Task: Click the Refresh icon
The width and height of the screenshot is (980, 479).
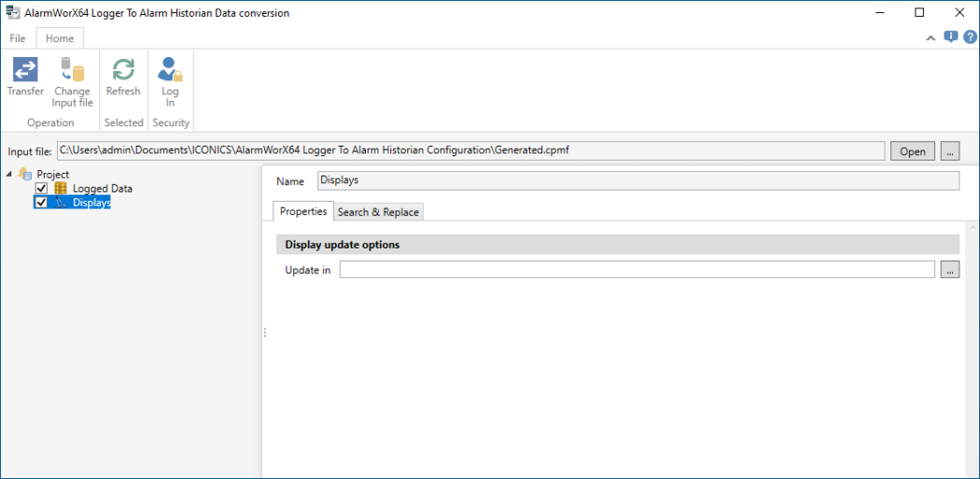Action: click(x=123, y=70)
